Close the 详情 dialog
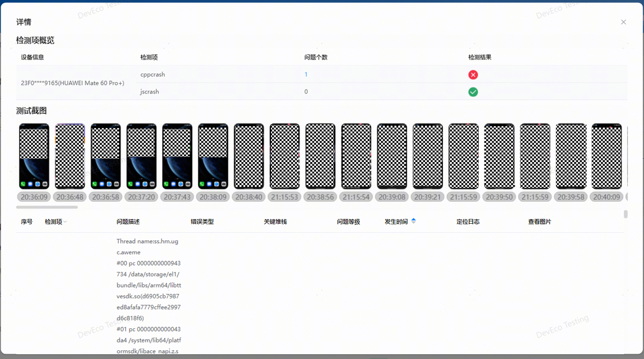This screenshot has height=359, width=644. tap(623, 22)
